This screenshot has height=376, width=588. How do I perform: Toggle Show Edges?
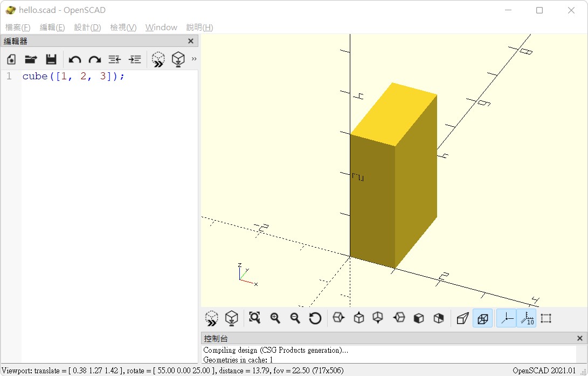point(546,318)
